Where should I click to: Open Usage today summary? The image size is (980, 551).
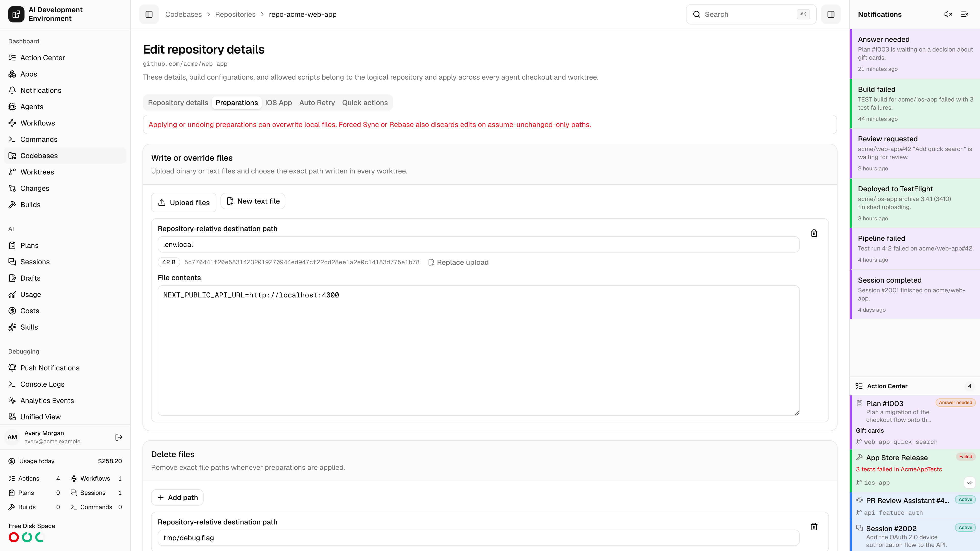click(65, 461)
